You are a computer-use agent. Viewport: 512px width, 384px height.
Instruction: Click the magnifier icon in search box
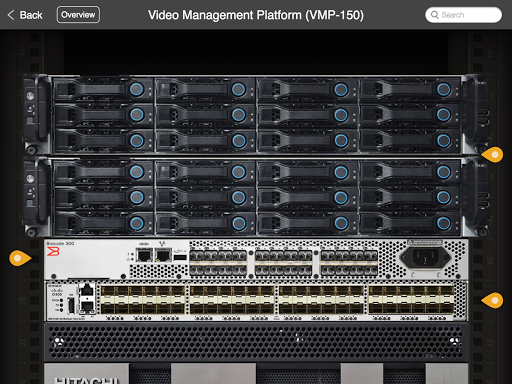pyautogui.click(x=434, y=15)
